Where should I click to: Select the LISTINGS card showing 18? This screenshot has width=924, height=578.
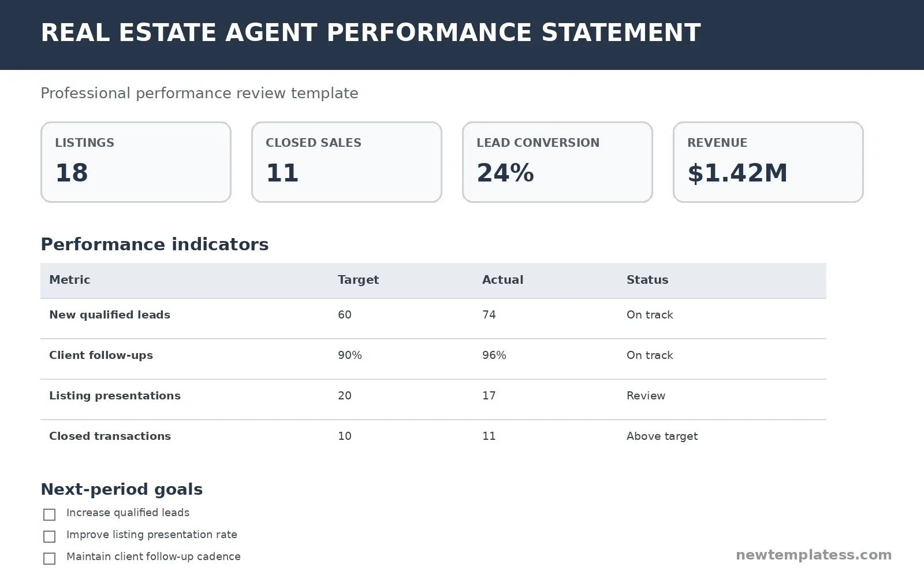[136, 162]
